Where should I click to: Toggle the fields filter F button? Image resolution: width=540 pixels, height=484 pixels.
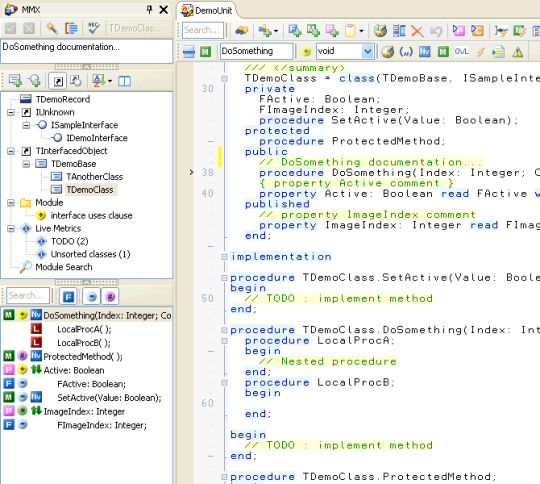tap(69, 296)
